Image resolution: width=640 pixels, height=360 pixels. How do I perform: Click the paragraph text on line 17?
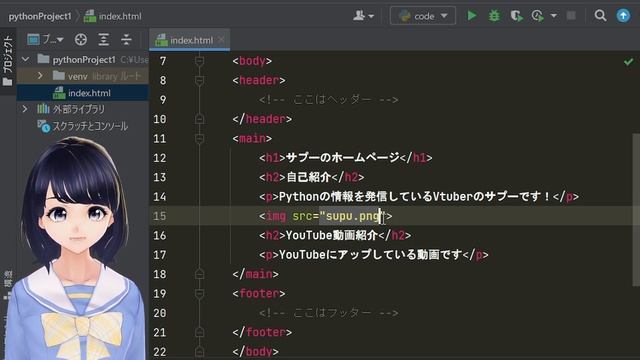point(371,255)
